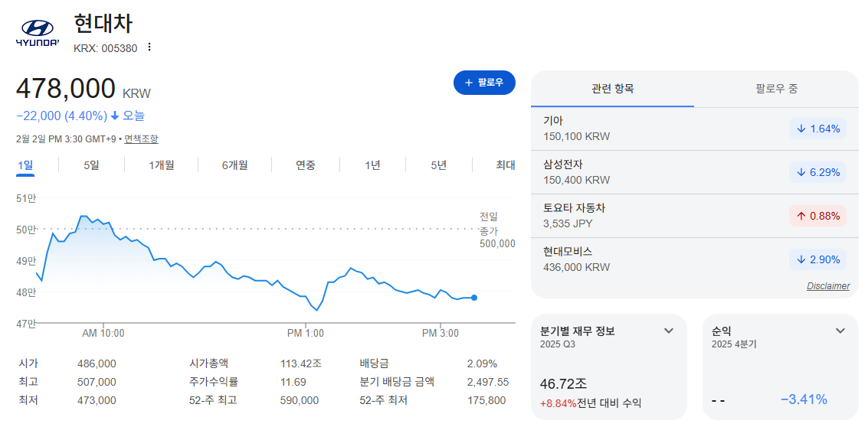The height and width of the screenshot is (427, 868).
Task: Click the 6.29% down badge for 삼성전자
Action: coord(818,173)
